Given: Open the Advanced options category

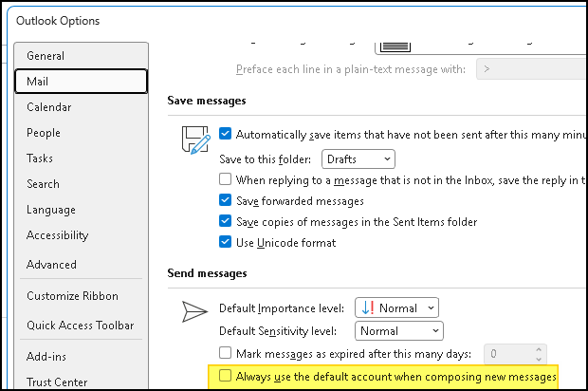Looking at the screenshot, I should point(81,265).
